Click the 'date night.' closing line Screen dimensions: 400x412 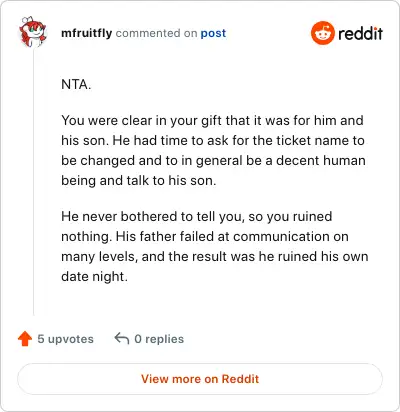tap(94, 276)
